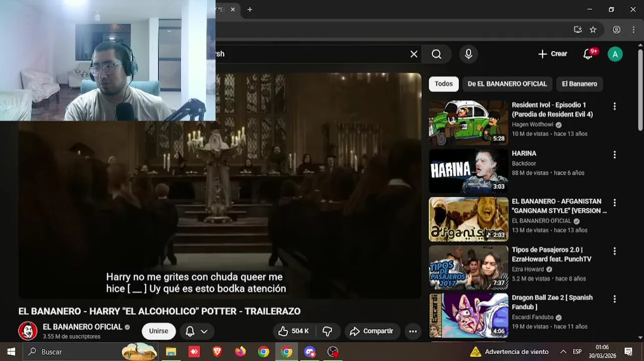Open the Crear menu
The width and height of the screenshot is (644, 361).
coord(552,54)
